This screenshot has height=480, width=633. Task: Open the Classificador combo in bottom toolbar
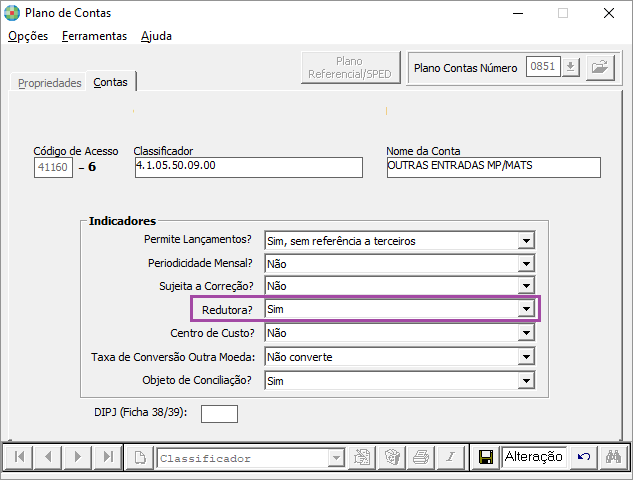(336, 458)
